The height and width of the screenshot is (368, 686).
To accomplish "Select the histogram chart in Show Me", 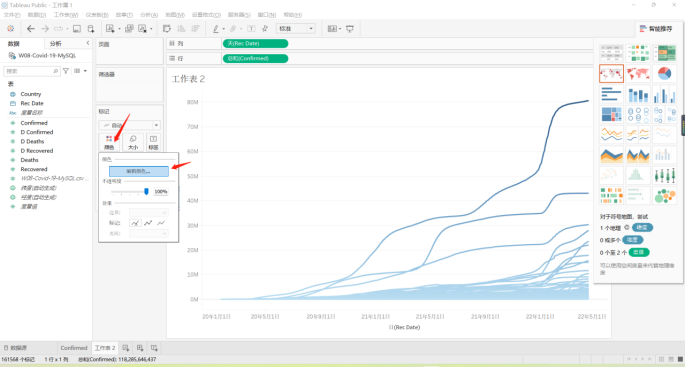I will (637, 175).
